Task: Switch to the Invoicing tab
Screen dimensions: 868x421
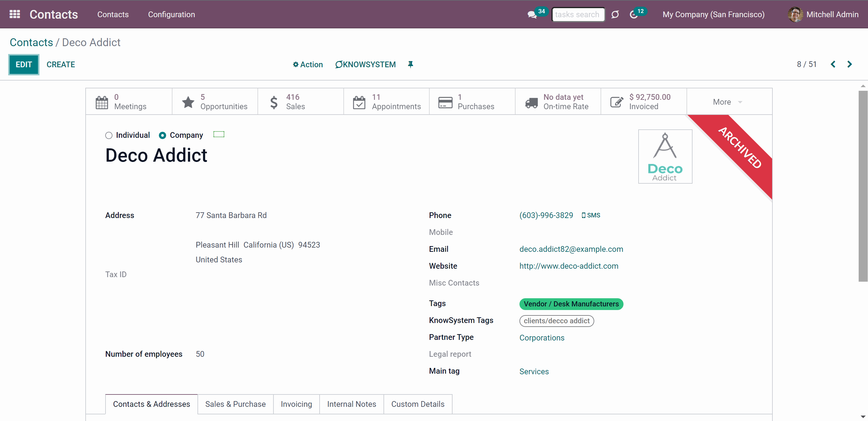Action: (x=296, y=404)
